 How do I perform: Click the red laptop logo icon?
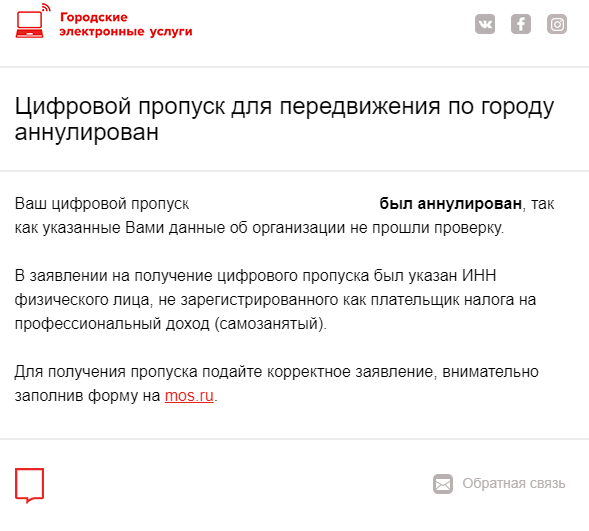(x=29, y=24)
